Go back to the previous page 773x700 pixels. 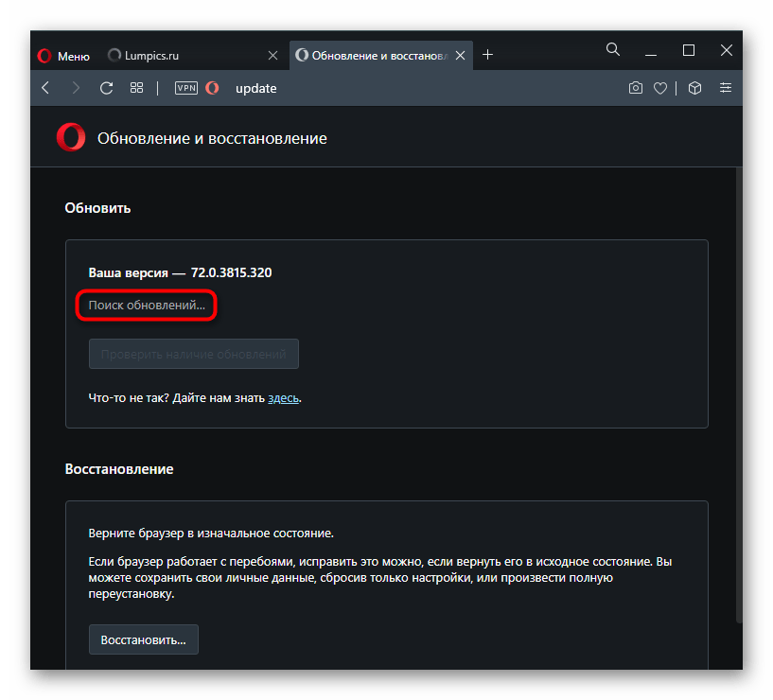[x=45, y=88]
